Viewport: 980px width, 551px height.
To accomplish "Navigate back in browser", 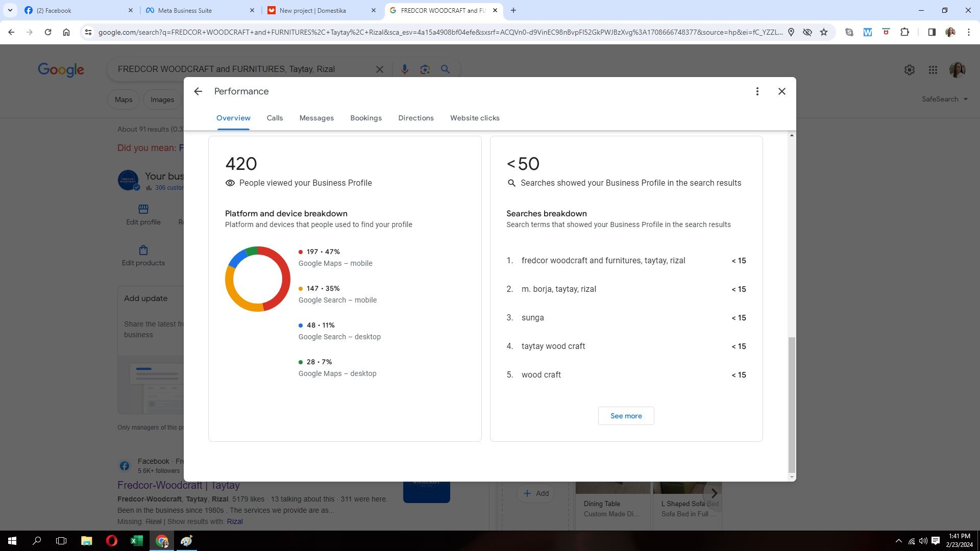I will pos(11,32).
